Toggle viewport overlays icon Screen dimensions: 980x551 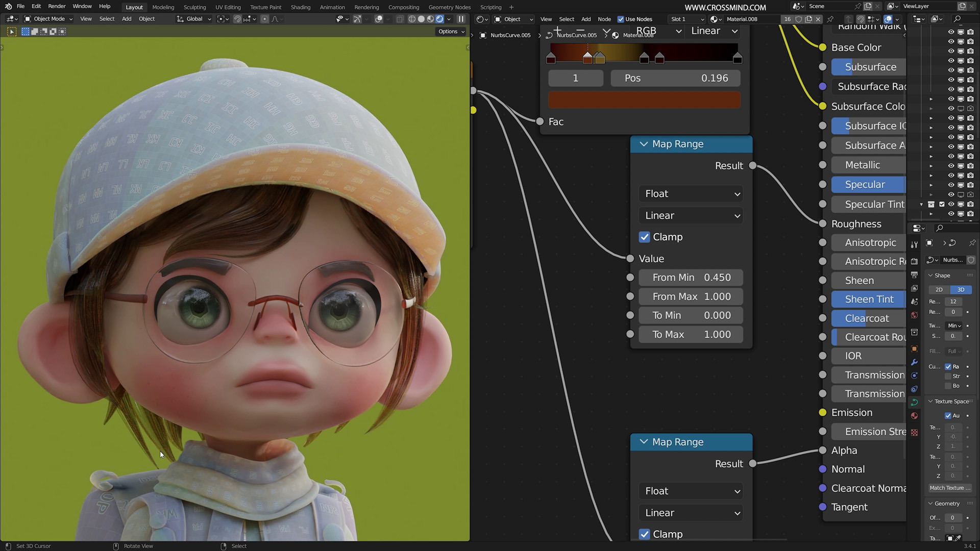pos(379,19)
